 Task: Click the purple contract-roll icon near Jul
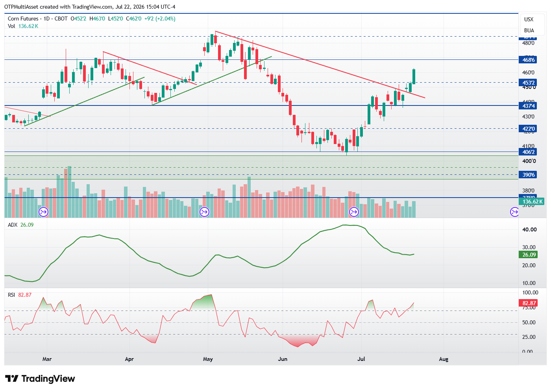(x=354, y=212)
